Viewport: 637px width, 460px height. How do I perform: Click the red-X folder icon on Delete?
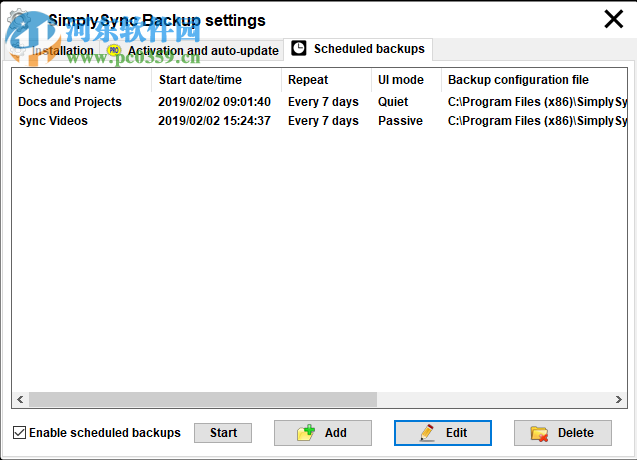(540, 434)
